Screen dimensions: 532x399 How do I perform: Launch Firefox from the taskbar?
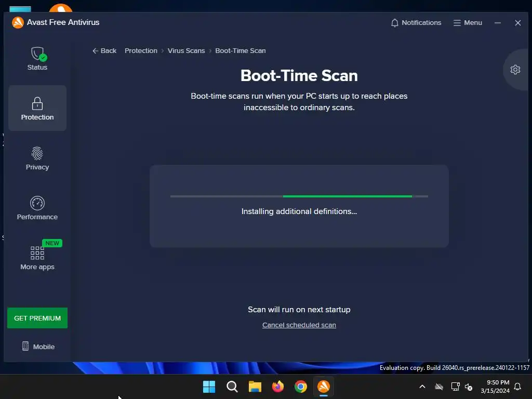(x=278, y=387)
